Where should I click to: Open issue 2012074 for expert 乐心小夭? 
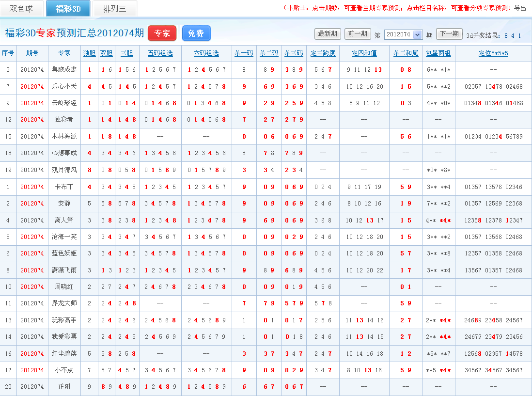click(32, 87)
